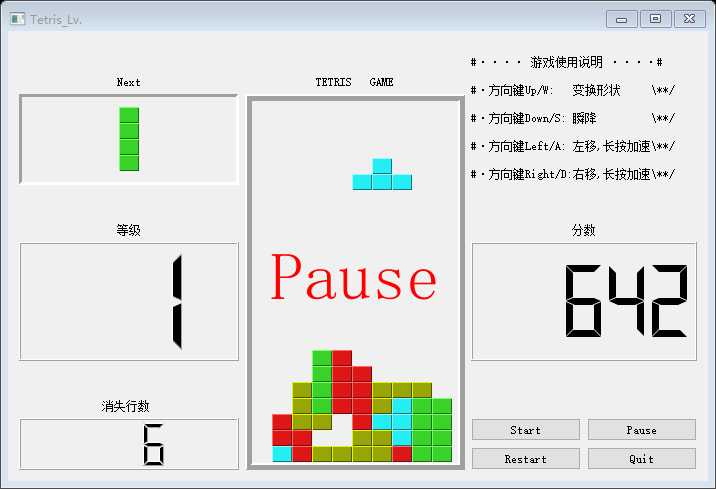Click the score display showing 642

pyautogui.click(x=584, y=301)
